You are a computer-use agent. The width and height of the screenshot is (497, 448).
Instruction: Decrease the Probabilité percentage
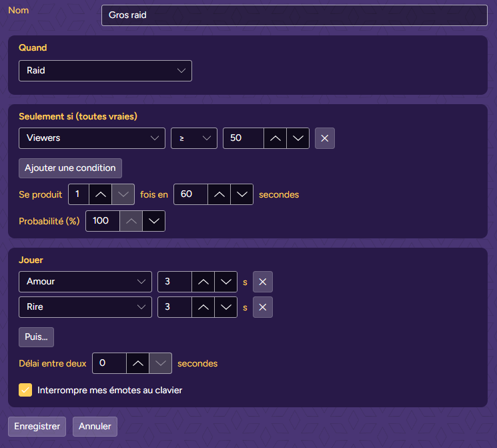[x=153, y=221]
